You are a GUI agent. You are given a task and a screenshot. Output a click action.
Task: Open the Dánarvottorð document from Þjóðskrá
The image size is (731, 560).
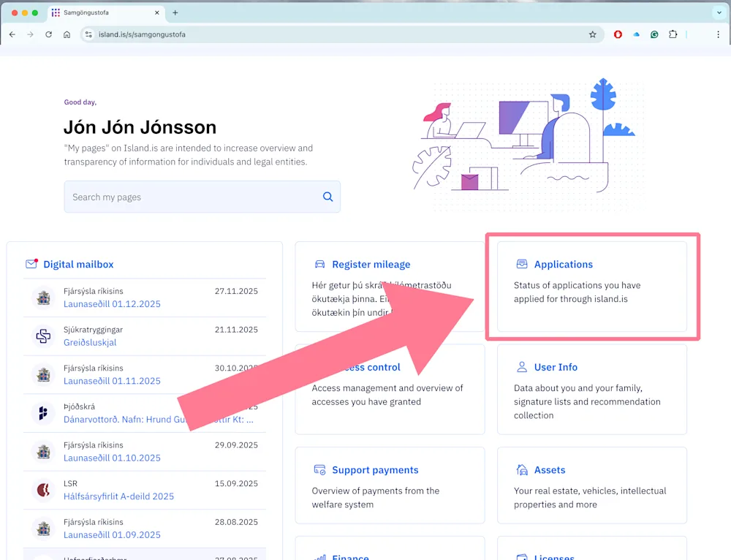[x=159, y=420]
